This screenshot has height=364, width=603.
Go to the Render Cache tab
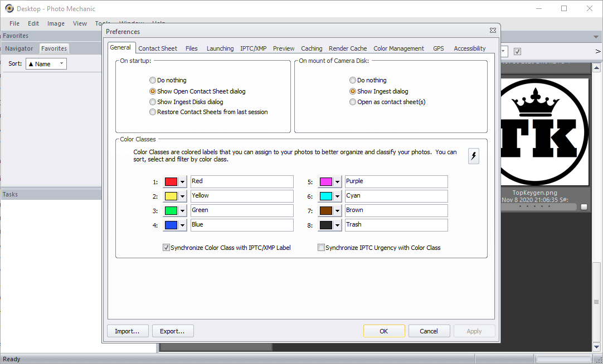pyautogui.click(x=348, y=48)
